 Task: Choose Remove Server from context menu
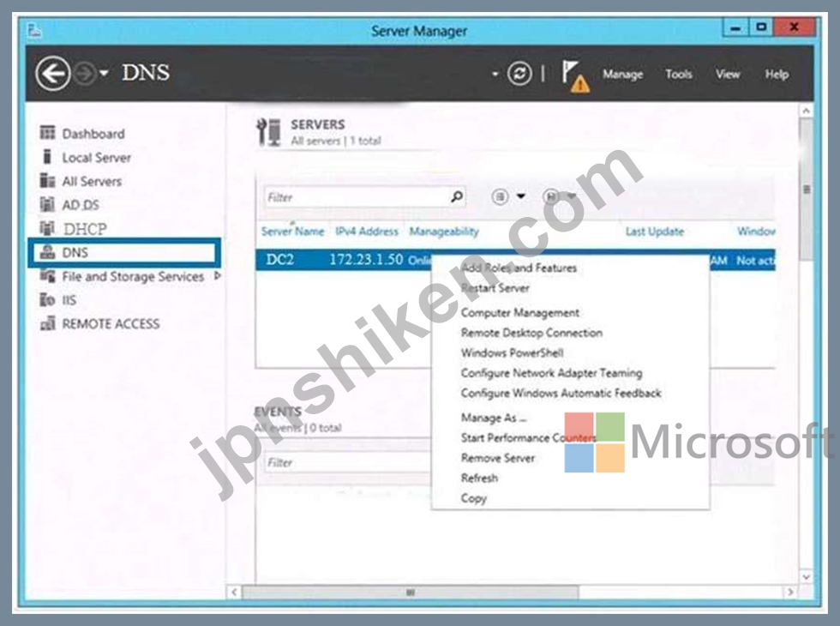pyautogui.click(x=498, y=458)
